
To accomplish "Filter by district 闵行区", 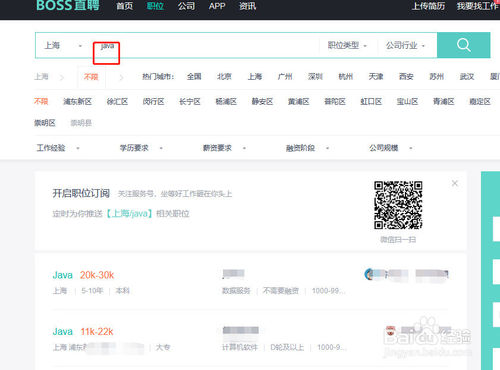I will click(x=153, y=101).
